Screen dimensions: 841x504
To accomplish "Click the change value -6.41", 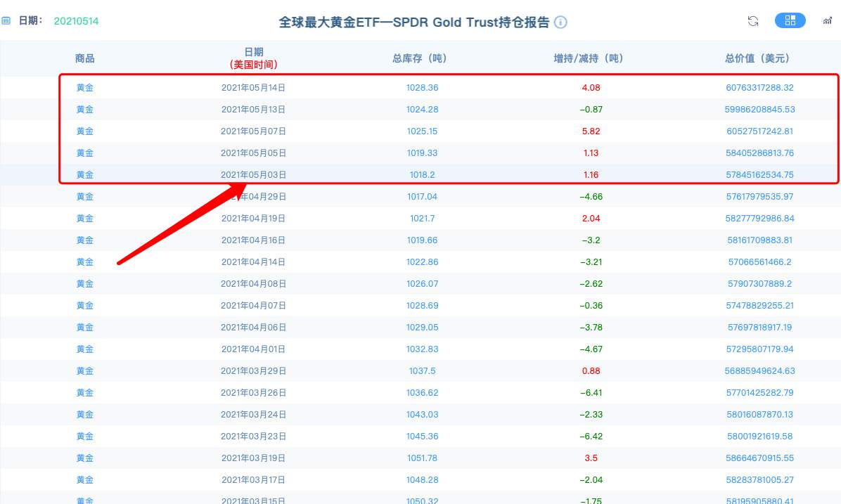I will click(x=591, y=393).
